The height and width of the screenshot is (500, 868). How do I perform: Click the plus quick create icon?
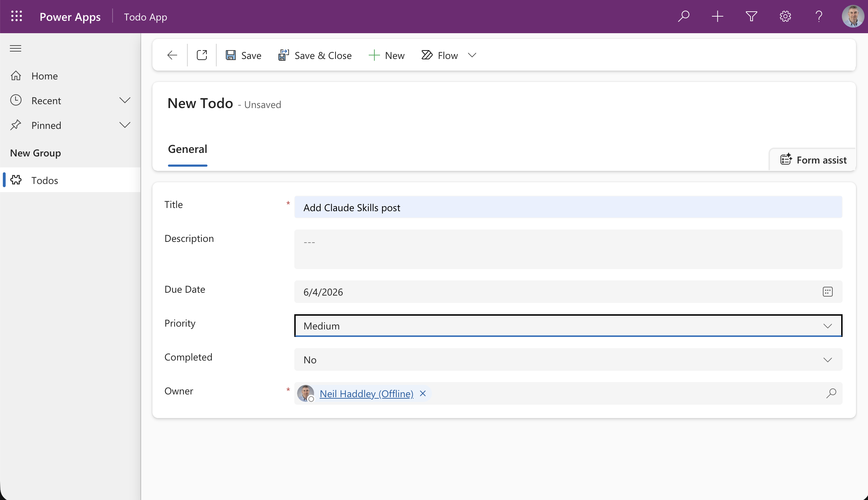[717, 16]
